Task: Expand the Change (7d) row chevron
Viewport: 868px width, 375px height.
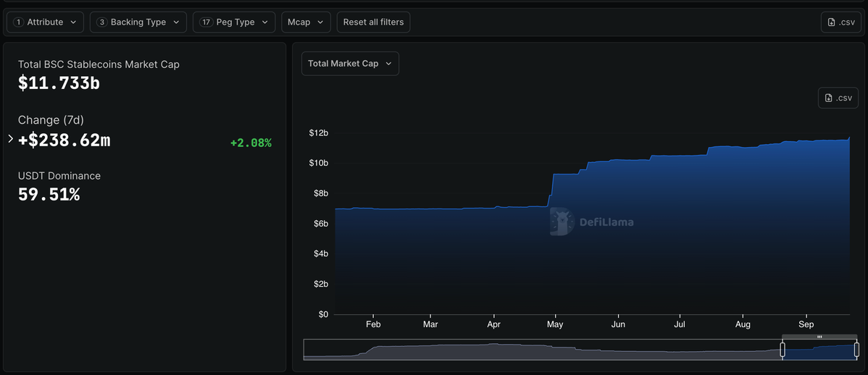Action: click(x=10, y=139)
